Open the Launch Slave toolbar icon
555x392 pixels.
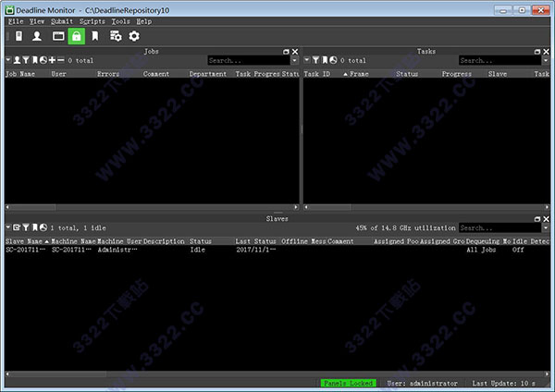[19, 36]
